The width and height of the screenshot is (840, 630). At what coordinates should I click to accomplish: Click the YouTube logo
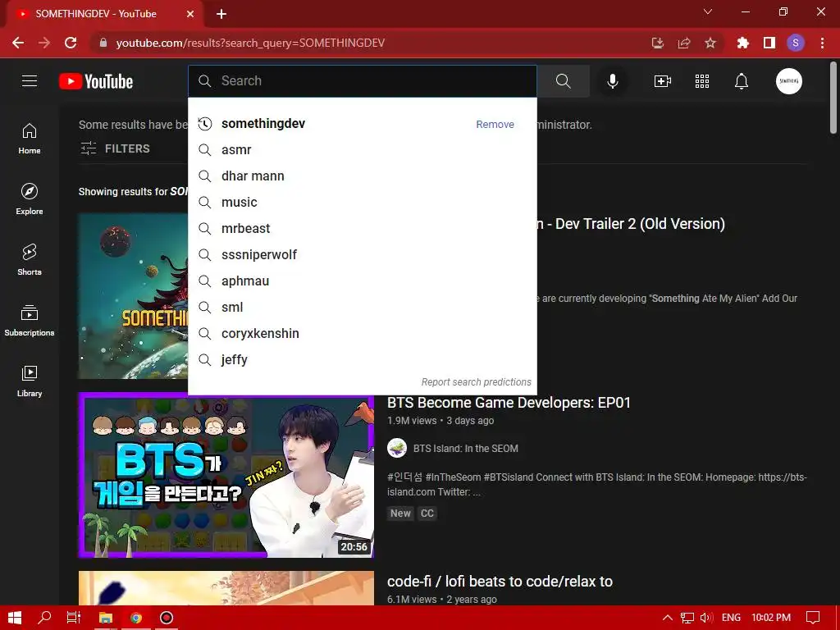click(x=96, y=81)
